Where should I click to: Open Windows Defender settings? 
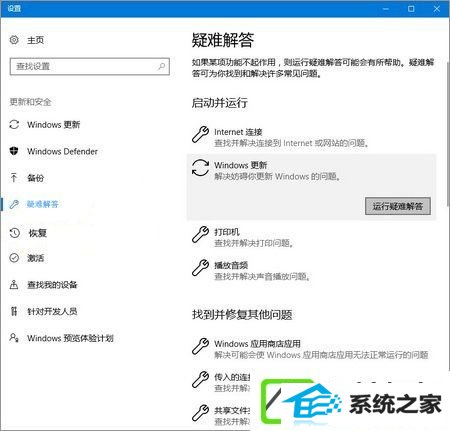click(62, 151)
